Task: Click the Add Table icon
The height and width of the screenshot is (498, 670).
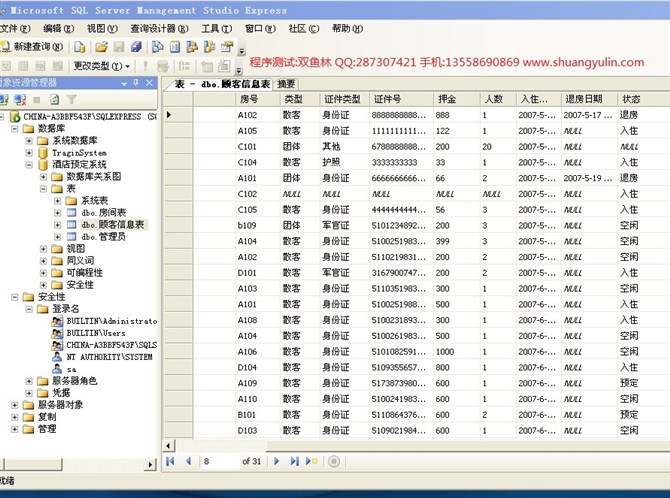Action: pyautogui.click(x=207, y=66)
